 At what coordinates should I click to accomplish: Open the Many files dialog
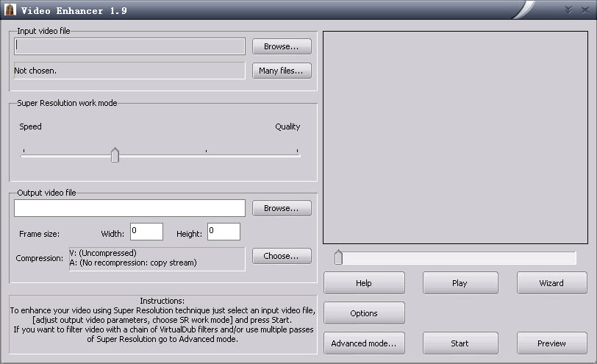pyautogui.click(x=282, y=71)
